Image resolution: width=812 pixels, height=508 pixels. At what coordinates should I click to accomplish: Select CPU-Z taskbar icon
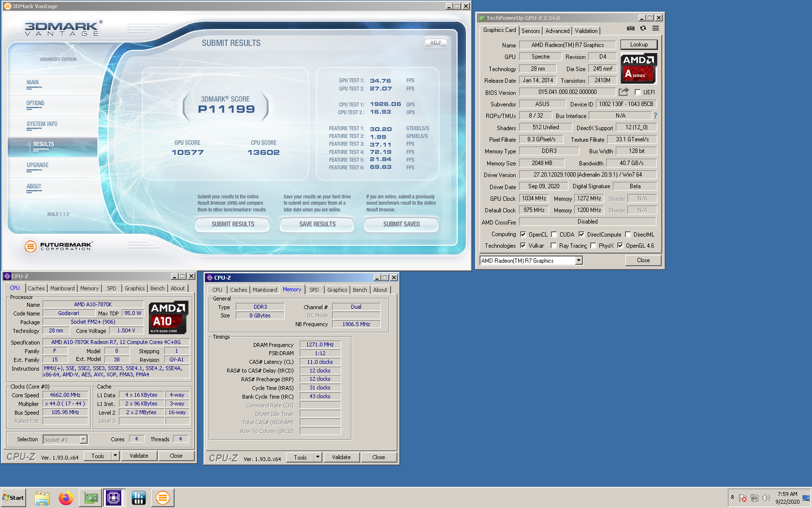click(x=114, y=498)
